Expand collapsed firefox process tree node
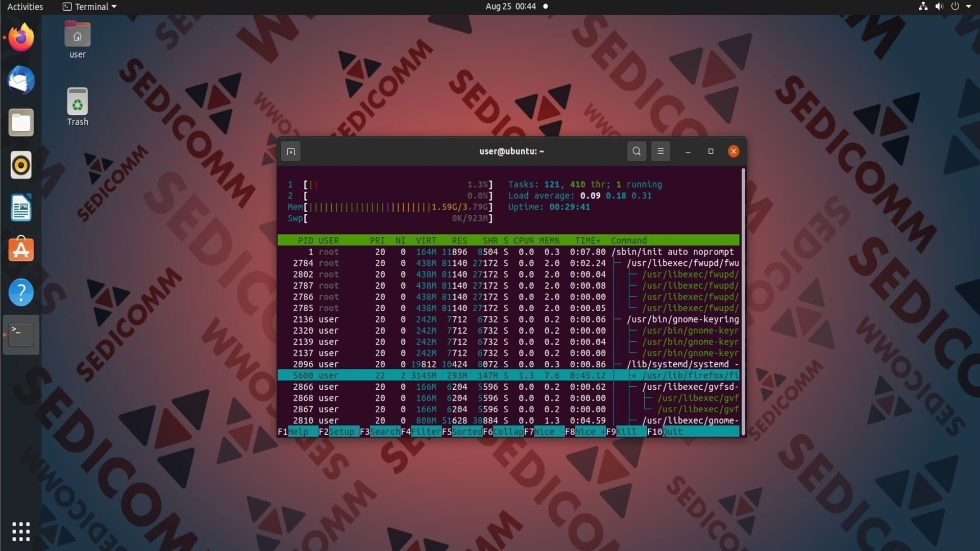 point(633,375)
